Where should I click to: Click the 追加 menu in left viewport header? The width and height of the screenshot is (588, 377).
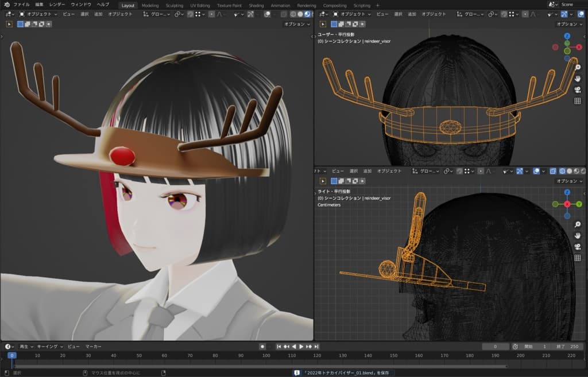98,14
